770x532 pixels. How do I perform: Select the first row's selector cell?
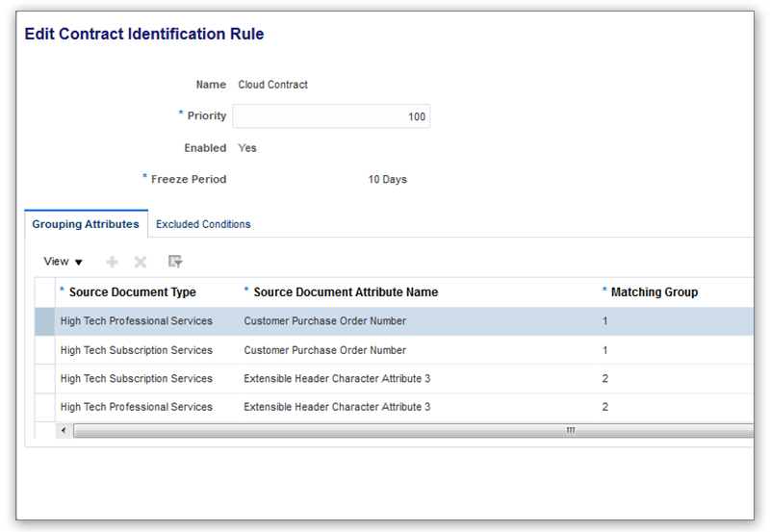44,321
